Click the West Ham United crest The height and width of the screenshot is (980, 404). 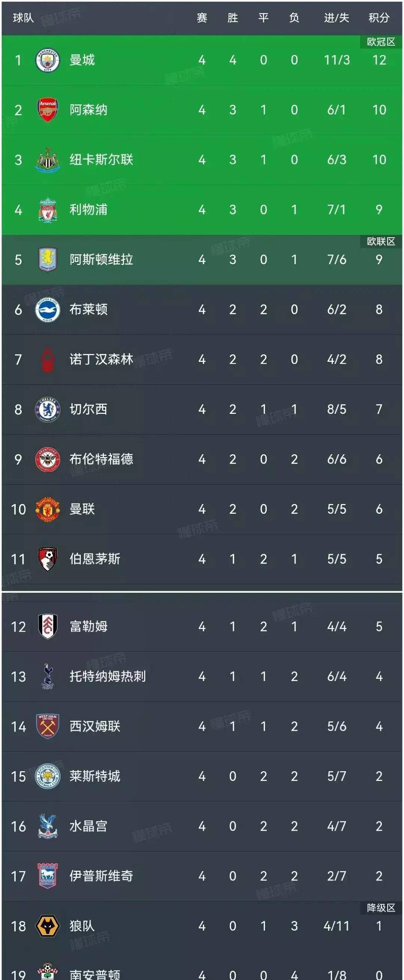(x=48, y=726)
